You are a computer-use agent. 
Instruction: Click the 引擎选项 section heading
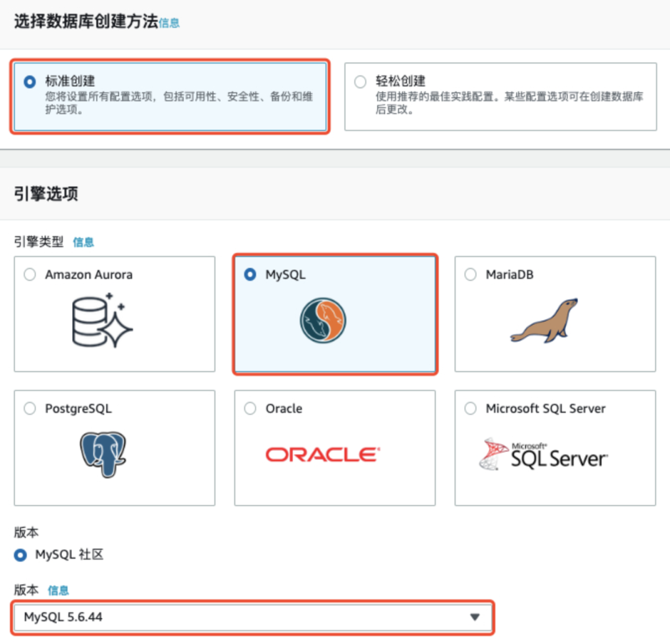tap(46, 194)
